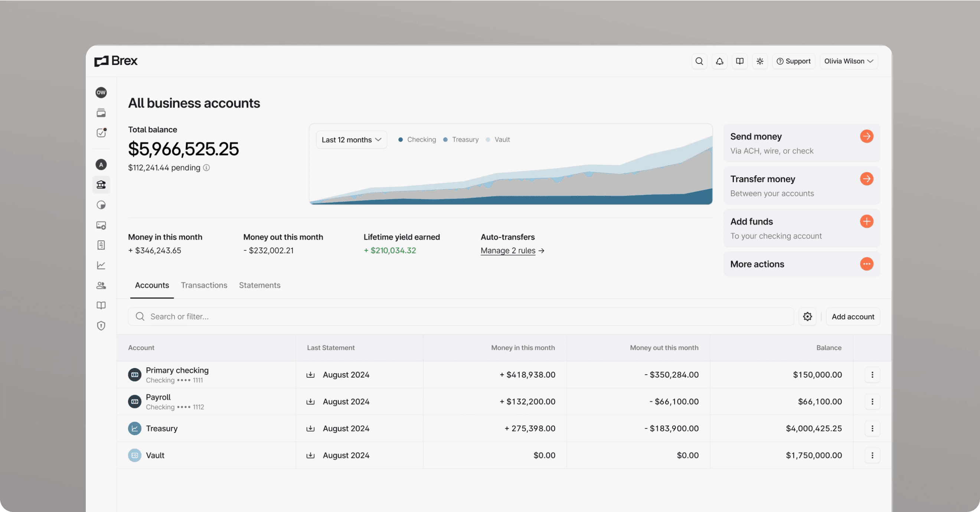Open the filter settings gear near search

808,316
